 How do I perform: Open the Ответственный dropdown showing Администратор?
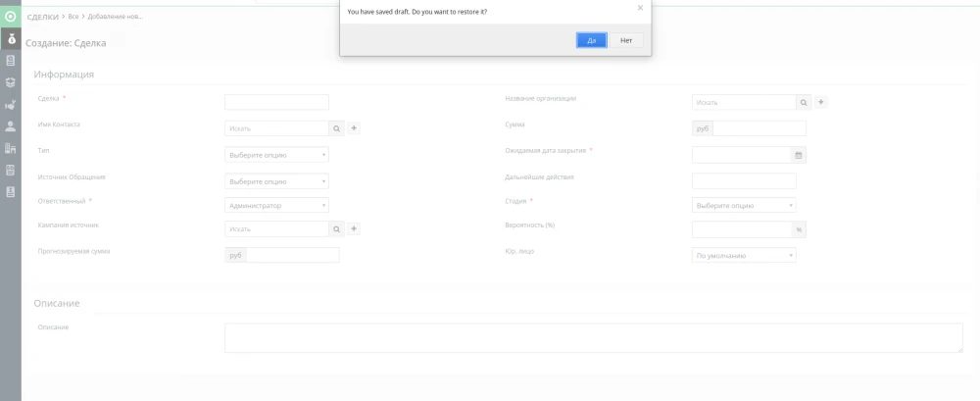(277, 206)
